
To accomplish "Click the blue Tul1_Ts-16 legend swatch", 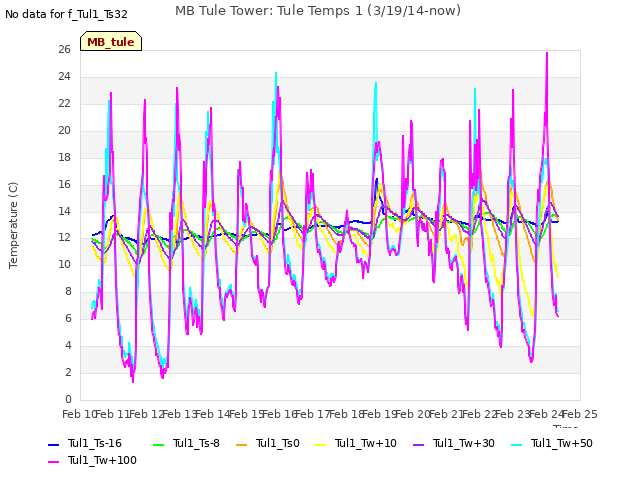I will coord(53,444).
